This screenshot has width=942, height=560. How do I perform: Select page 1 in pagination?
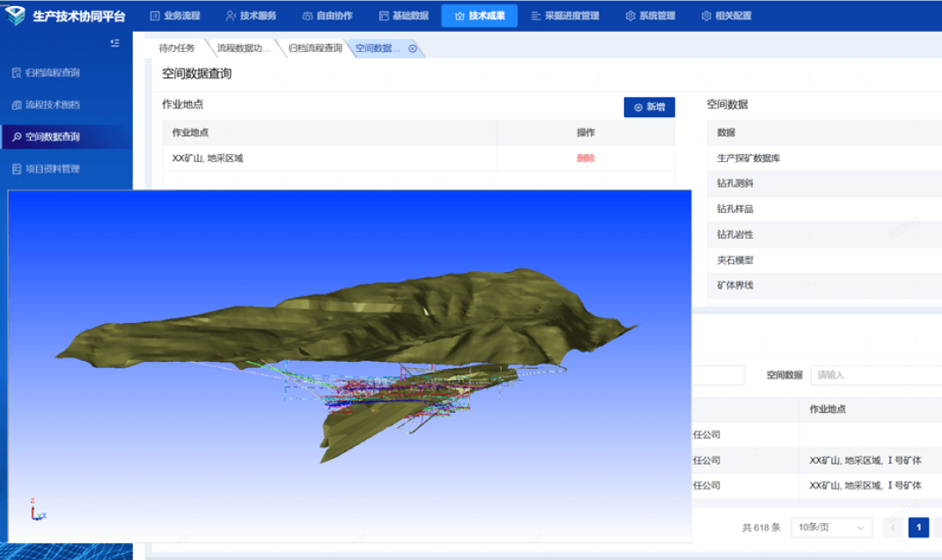point(918,527)
